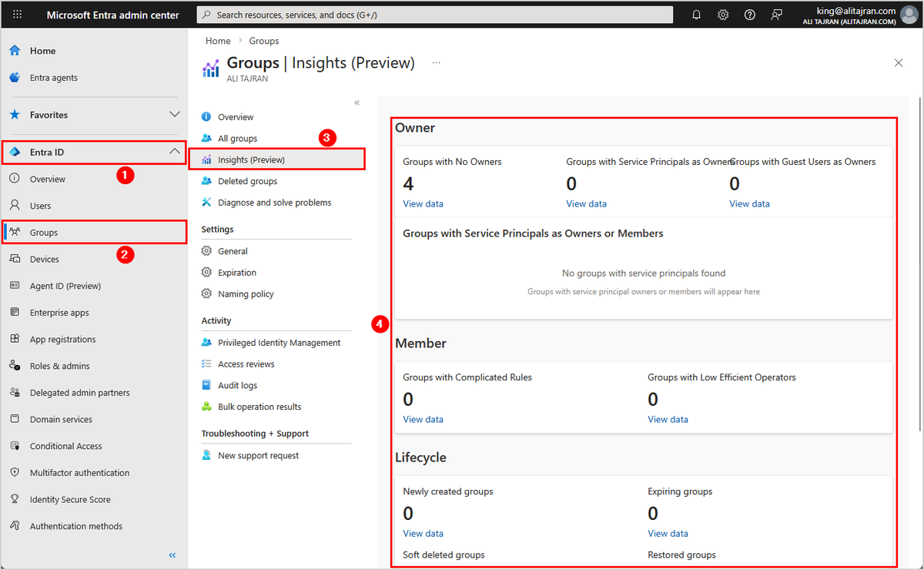Click the New support request icon

tap(206, 455)
